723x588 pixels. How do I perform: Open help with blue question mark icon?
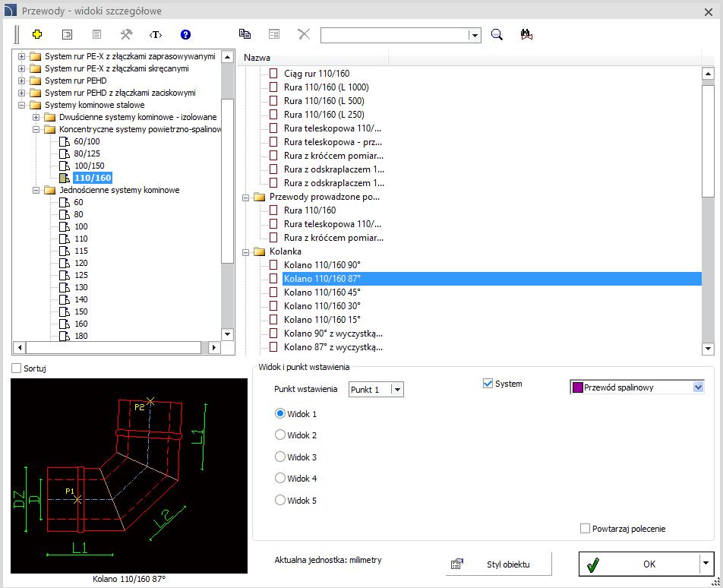[x=185, y=35]
